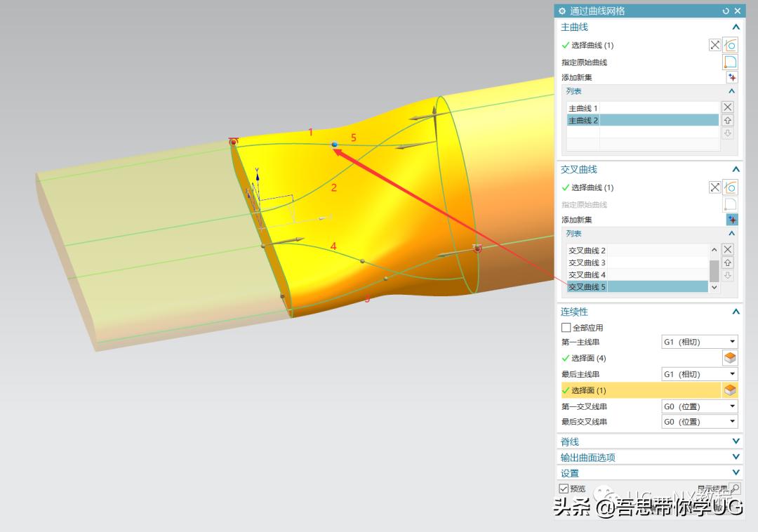Viewport: 758px width, 532px height.
Task: Click the face selection icon for 选择面 (4)
Action: pyautogui.click(x=730, y=358)
